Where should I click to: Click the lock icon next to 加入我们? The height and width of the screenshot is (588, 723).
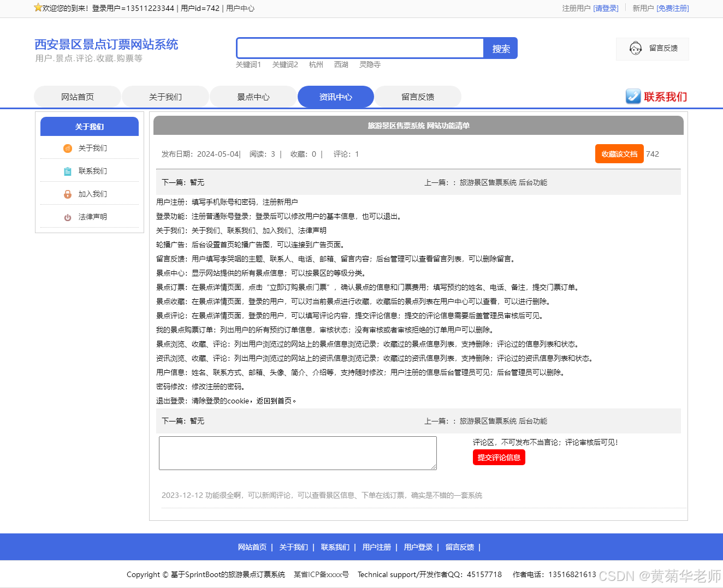coord(67,194)
